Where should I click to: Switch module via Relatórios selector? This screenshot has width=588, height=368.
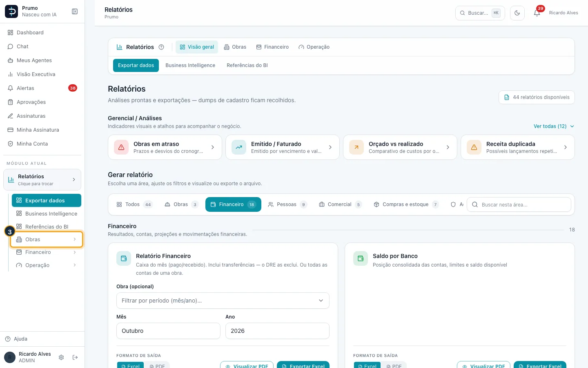tap(42, 180)
